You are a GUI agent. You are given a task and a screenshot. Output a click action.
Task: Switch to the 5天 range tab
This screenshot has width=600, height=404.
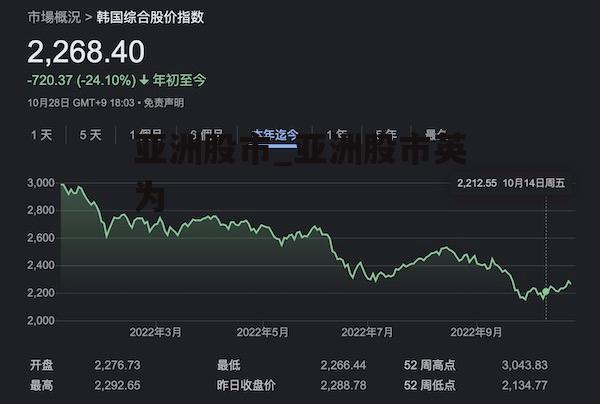pyautogui.click(x=91, y=135)
